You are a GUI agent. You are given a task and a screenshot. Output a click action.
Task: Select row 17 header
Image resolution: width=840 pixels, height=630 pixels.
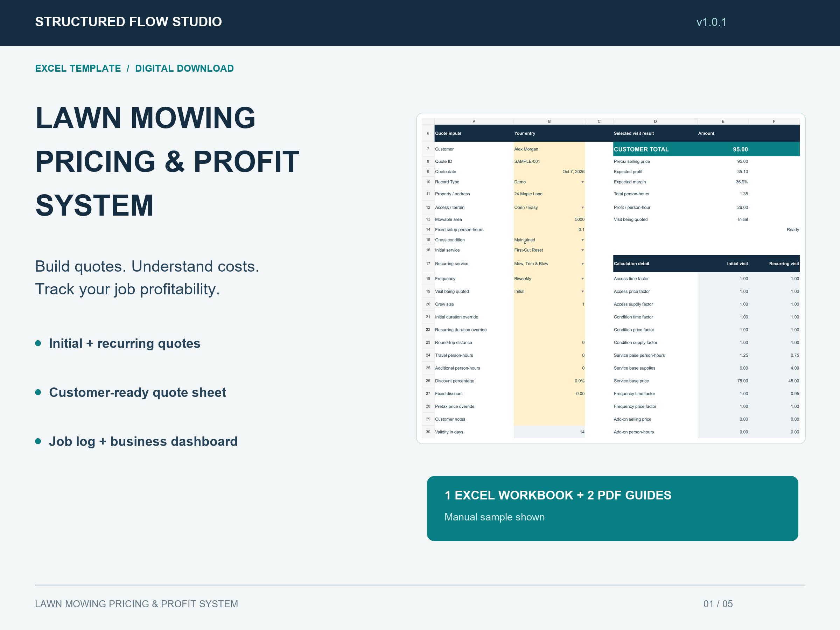428,264
